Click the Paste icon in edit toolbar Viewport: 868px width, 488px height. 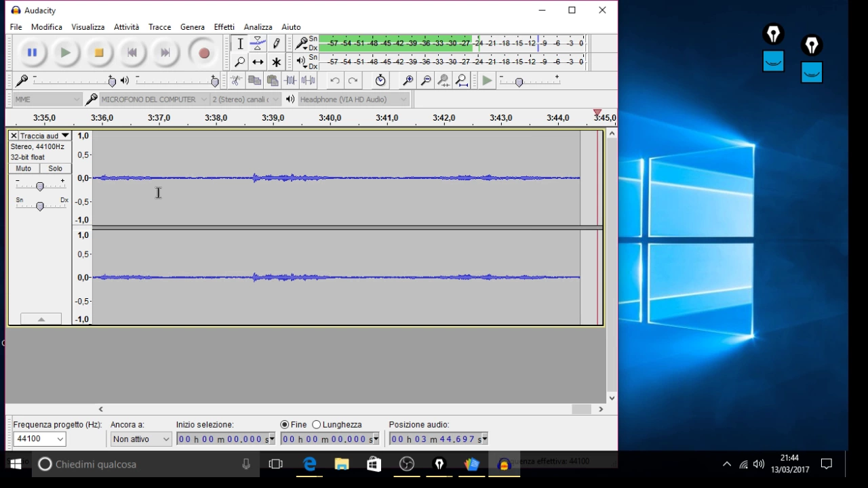pyautogui.click(x=273, y=81)
